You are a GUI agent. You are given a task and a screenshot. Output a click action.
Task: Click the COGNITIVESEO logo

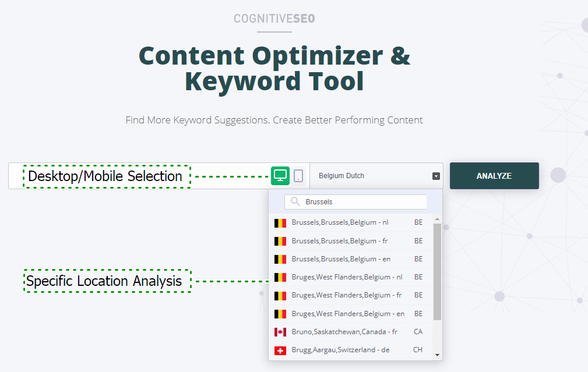point(274,19)
